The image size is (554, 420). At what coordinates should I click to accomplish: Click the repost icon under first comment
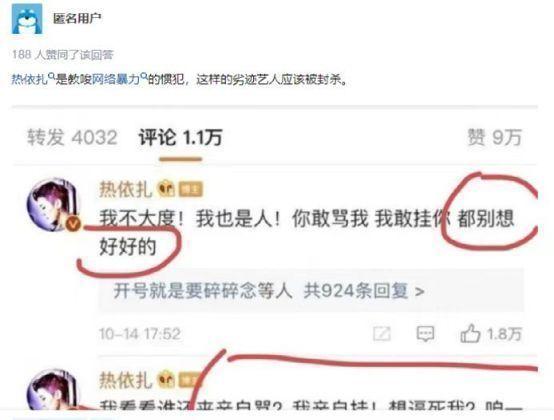pos(382,333)
